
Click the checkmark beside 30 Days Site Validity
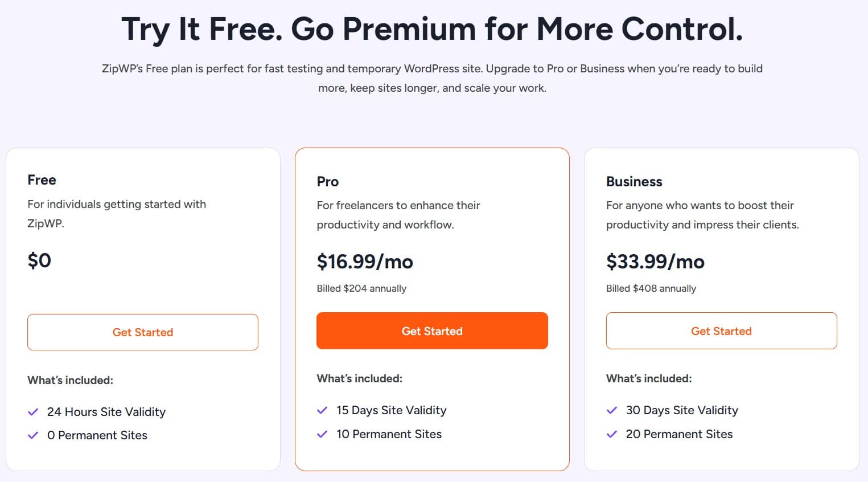(611, 410)
